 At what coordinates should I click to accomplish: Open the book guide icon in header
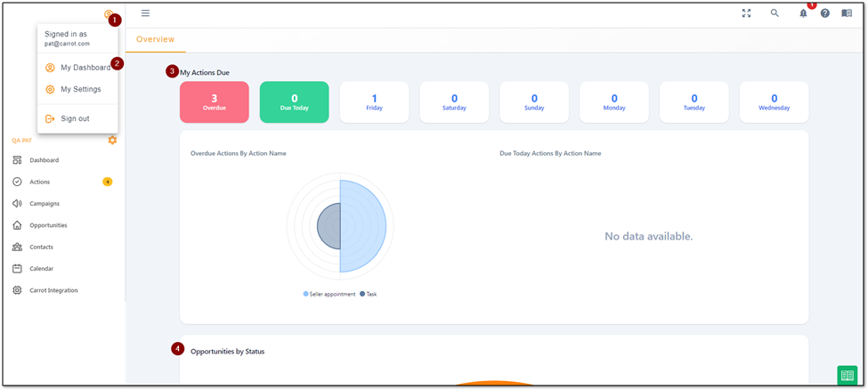[847, 13]
